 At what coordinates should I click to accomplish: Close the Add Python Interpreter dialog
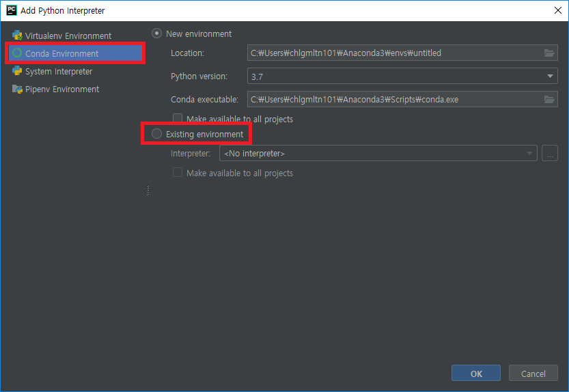pyautogui.click(x=558, y=10)
